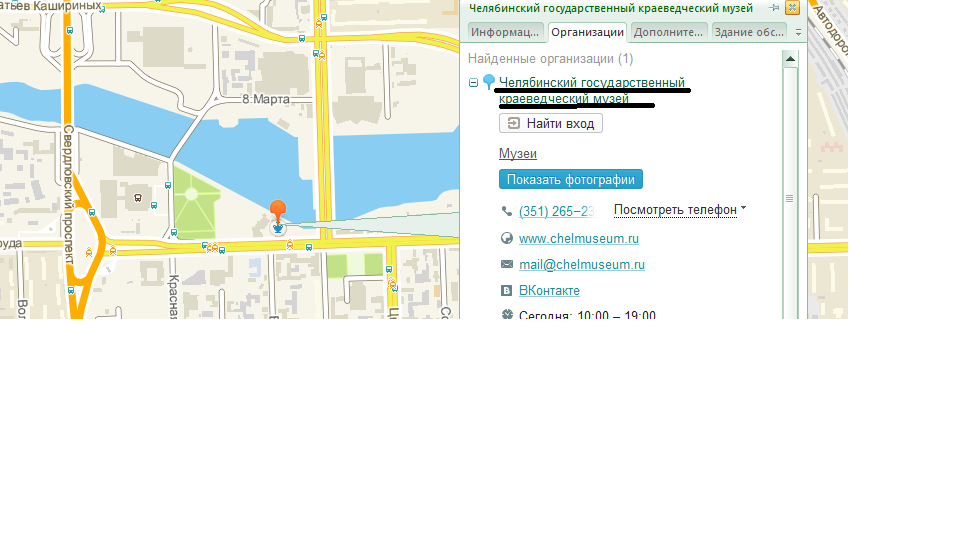The height and width of the screenshot is (540, 960).
Task: Open www.chelmuseum.ru website link
Action: tap(579, 238)
